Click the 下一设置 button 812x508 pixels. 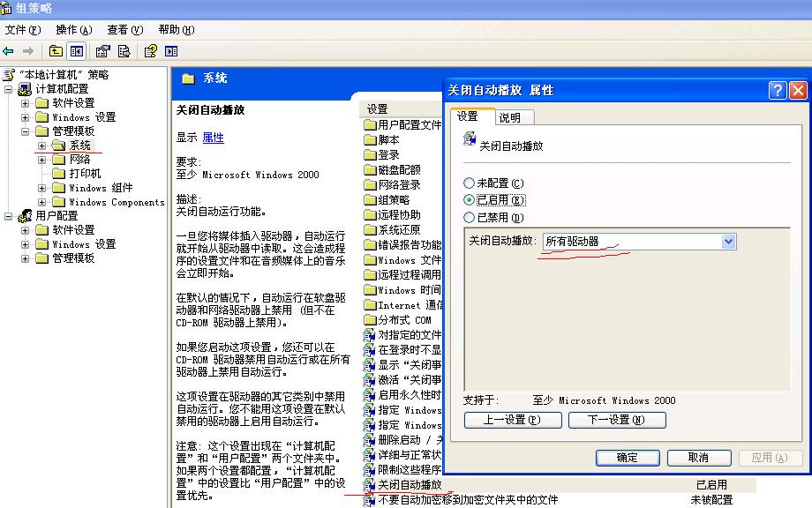pyautogui.click(x=616, y=420)
